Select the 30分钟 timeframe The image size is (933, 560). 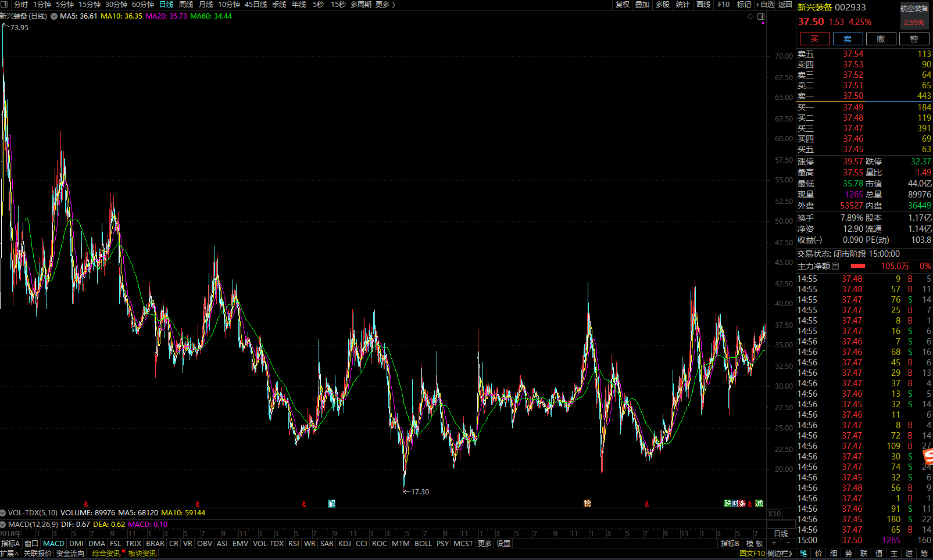coord(116,5)
